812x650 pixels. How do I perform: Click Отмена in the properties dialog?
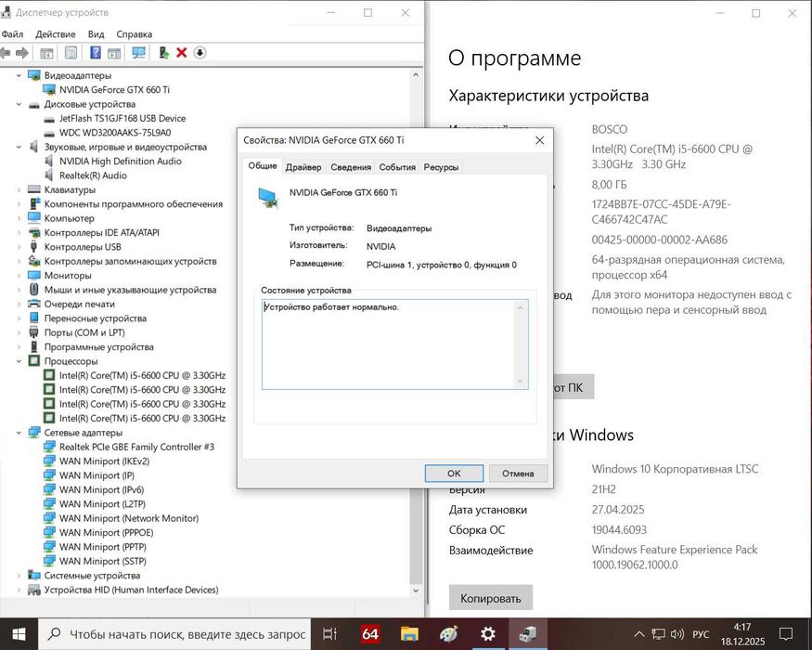pyautogui.click(x=518, y=474)
